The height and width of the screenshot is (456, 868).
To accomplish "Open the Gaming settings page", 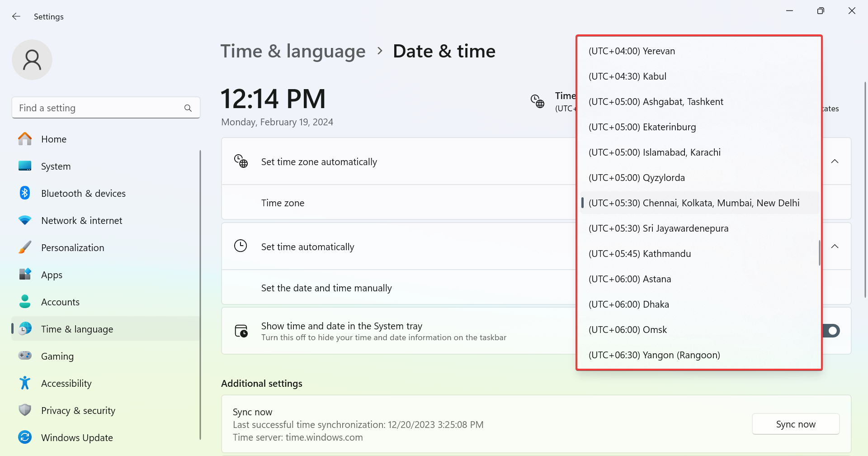I will point(57,356).
